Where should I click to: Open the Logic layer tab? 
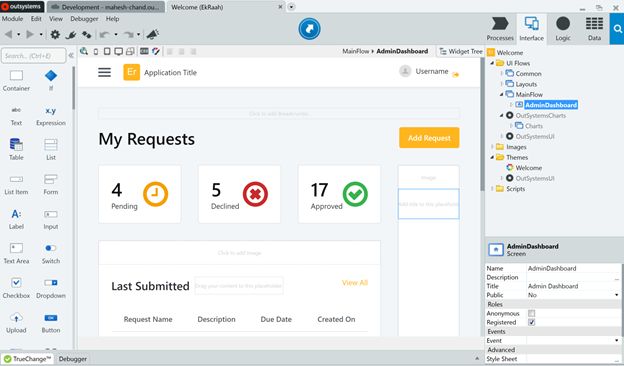563,29
